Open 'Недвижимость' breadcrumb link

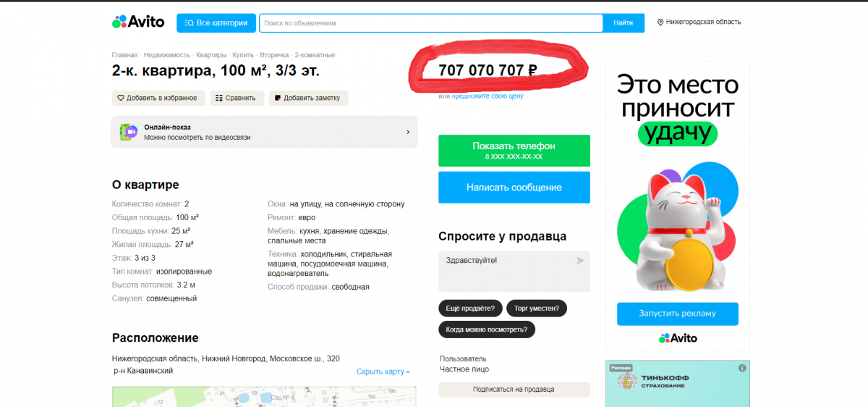166,55
